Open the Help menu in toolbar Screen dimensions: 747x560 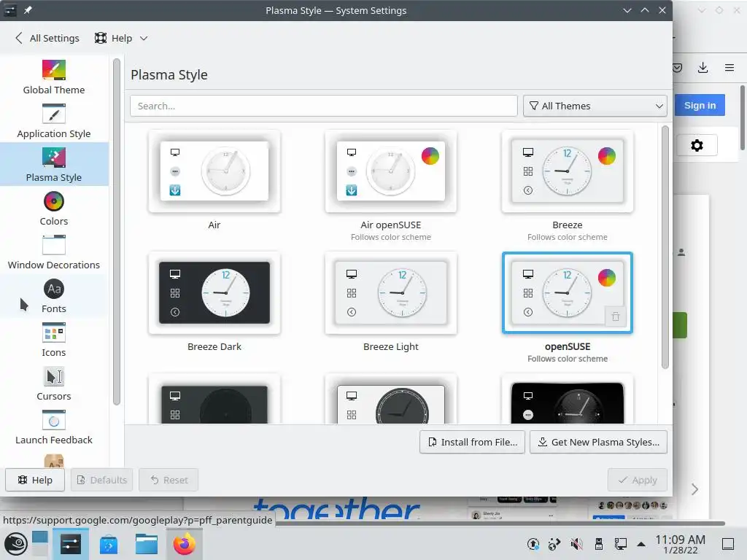click(x=120, y=38)
